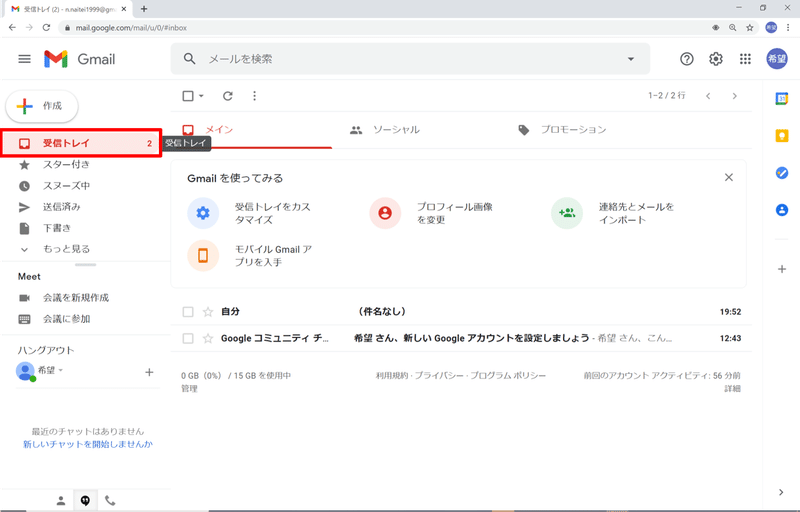
Task: Refresh the inbox mail list
Action: tap(228, 96)
